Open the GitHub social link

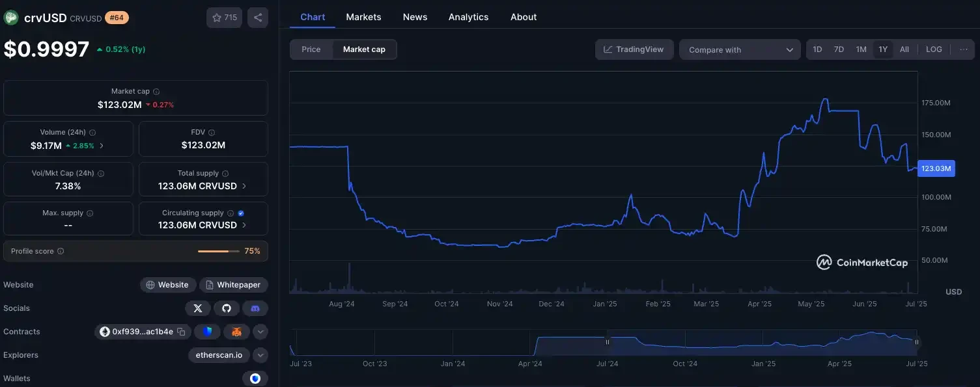pyautogui.click(x=226, y=308)
